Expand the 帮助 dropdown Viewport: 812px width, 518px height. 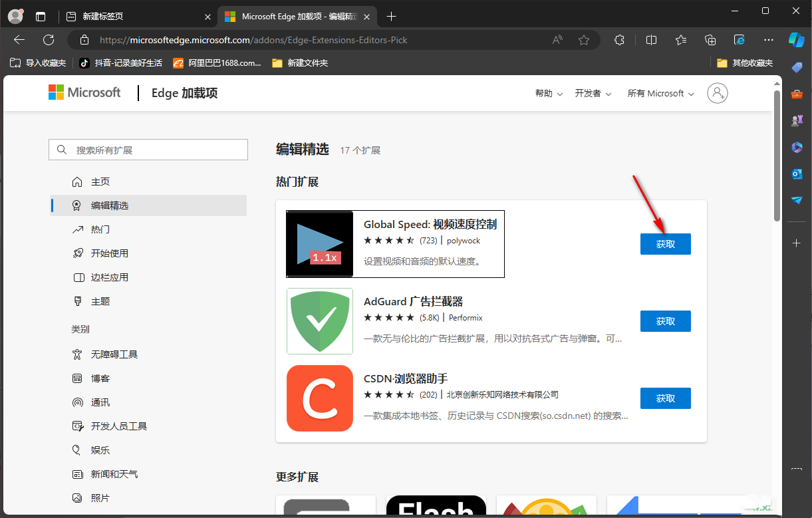pos(549,94)
